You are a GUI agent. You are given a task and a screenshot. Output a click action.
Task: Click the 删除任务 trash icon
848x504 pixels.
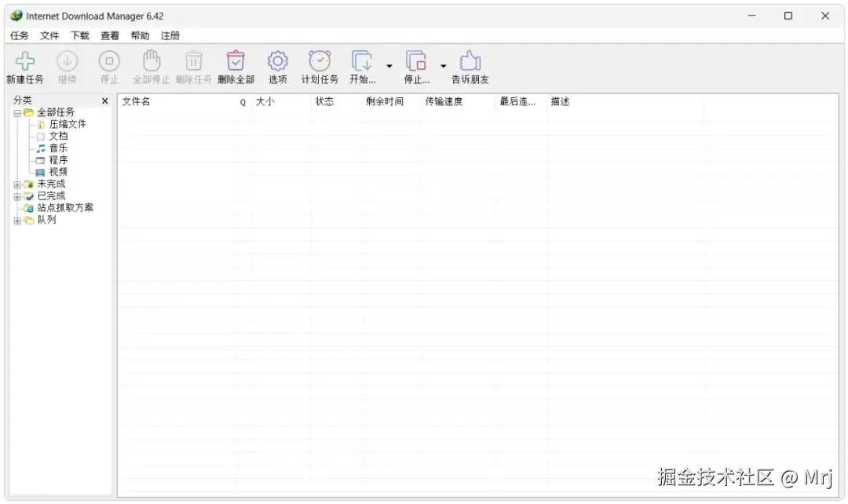pos(194,61)
